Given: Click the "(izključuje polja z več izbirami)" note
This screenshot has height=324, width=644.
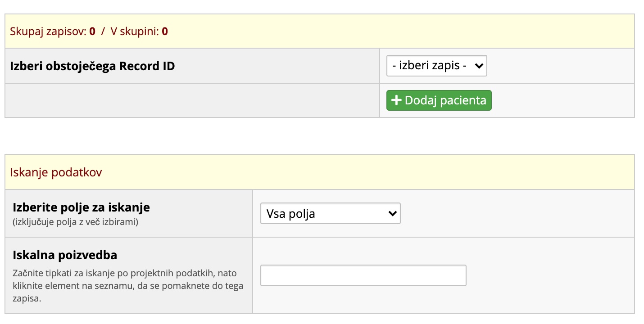Looking at the screenshot, I should [x=75, y=221].
